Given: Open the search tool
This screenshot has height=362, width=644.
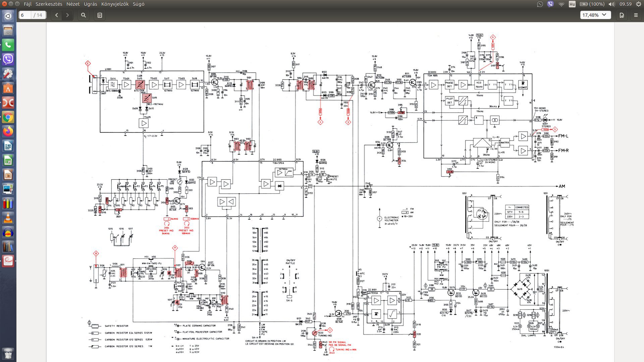Looking at the screenshot, I should [x=84, y=15].
